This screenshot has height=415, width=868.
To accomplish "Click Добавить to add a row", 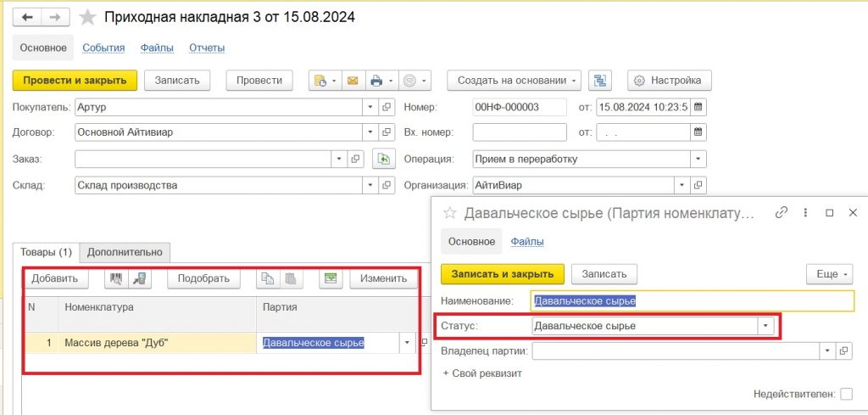I will coord(55,278).
